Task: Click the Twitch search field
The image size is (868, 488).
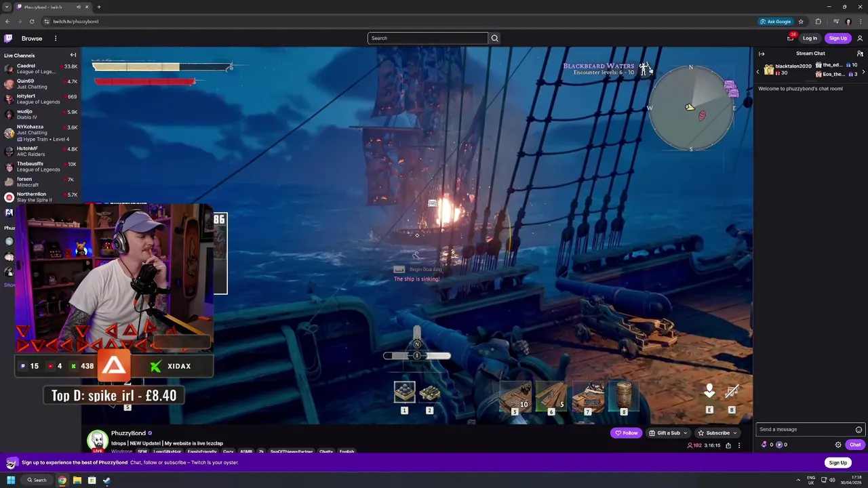Action: tap(427, 38)
